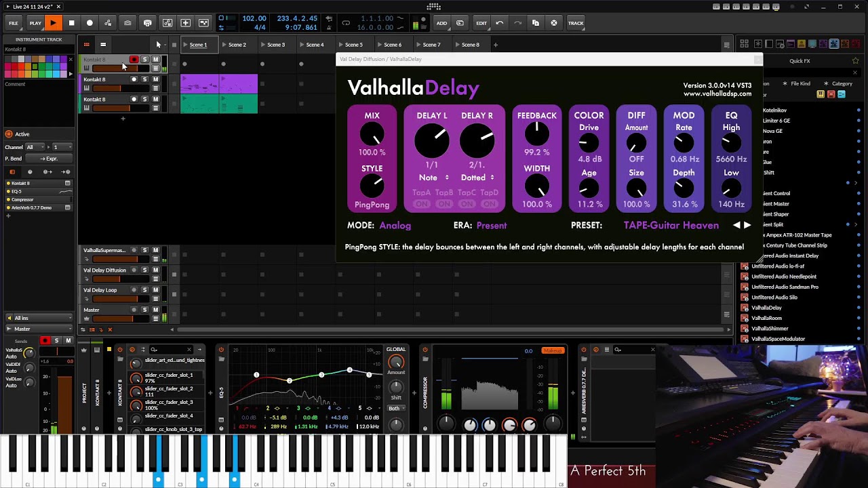Click the FEEDBACK knob in ValhallaDelay
This screenshot has width=868, height=488.
pyautogui.click(x=536, y=134)
